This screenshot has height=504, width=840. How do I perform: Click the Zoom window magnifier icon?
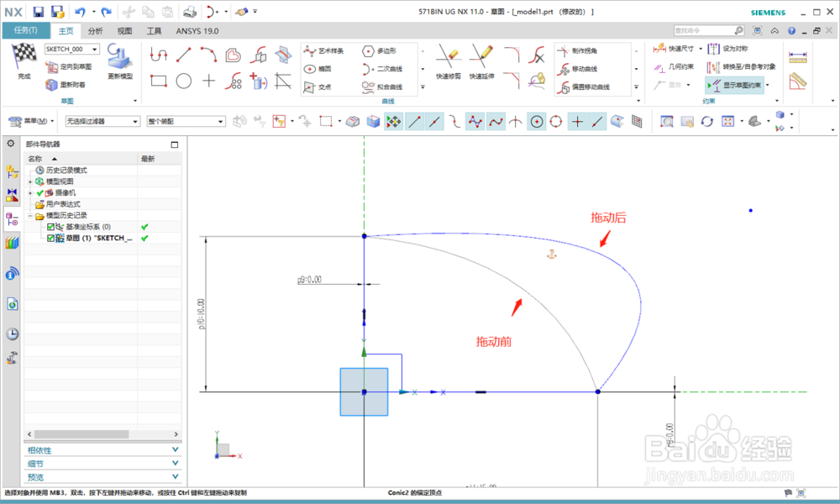[666, 122]
